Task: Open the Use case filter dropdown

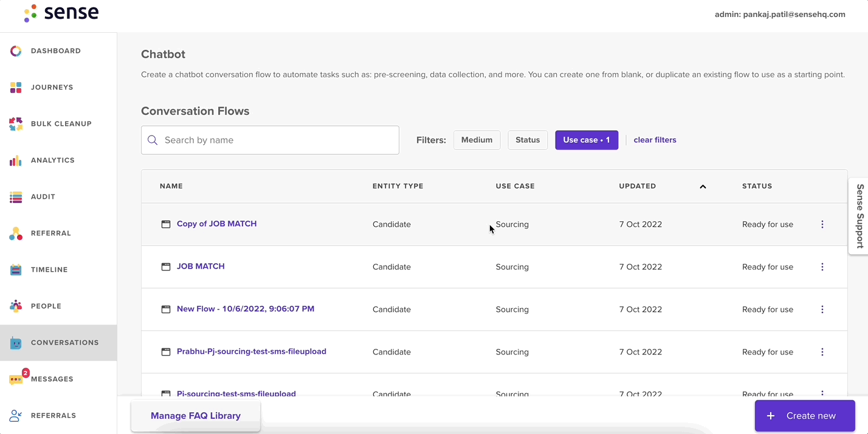Action: 587,140
